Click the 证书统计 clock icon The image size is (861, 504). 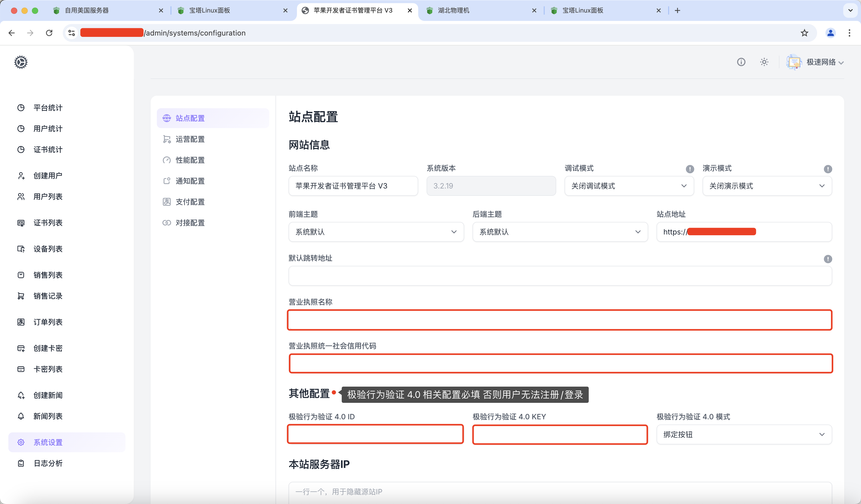[x=21, y=149]
